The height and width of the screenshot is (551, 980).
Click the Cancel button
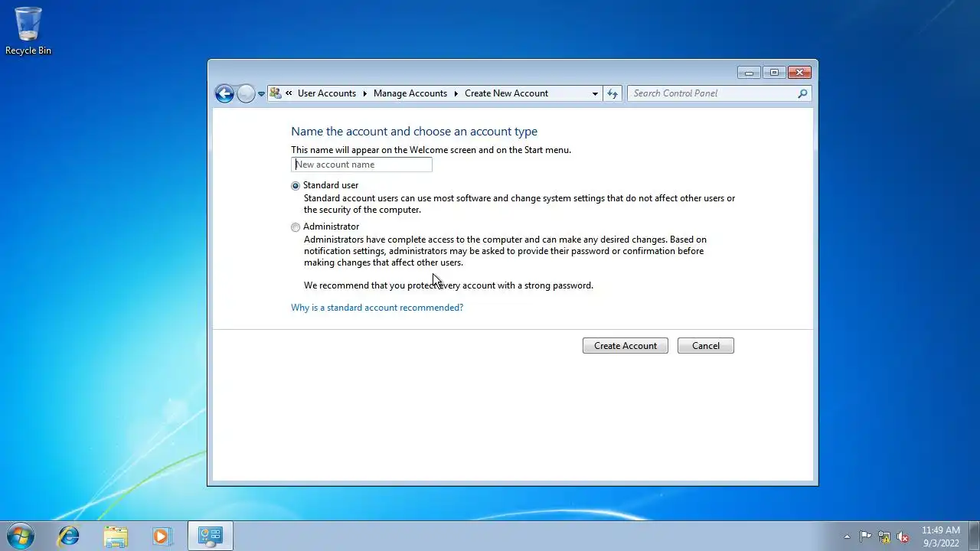click(706, 346)
